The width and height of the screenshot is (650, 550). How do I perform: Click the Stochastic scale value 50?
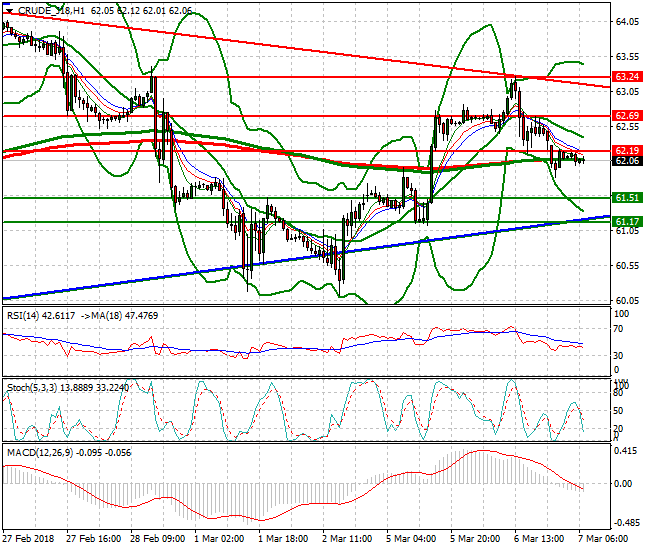point(618,411)
